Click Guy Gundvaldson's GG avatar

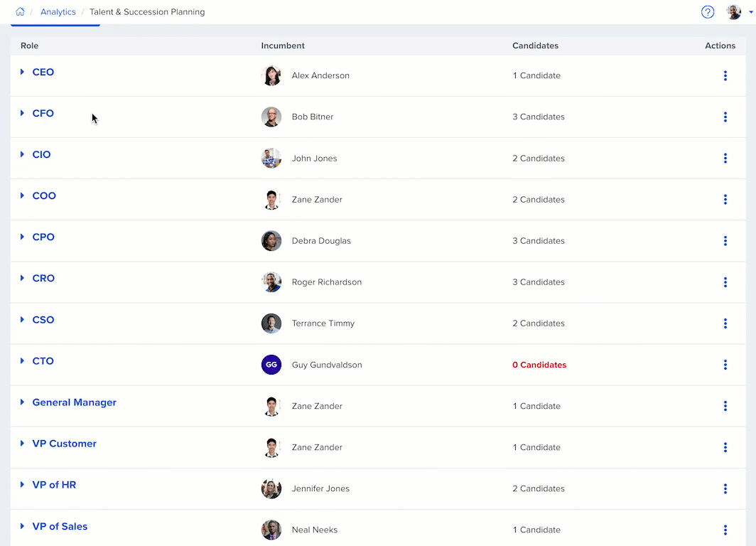click(x=271, y=365)
